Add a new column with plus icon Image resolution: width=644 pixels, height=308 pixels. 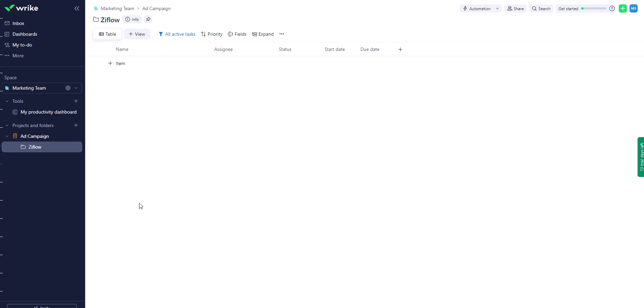pyautogui.click(x=400, y=49)
